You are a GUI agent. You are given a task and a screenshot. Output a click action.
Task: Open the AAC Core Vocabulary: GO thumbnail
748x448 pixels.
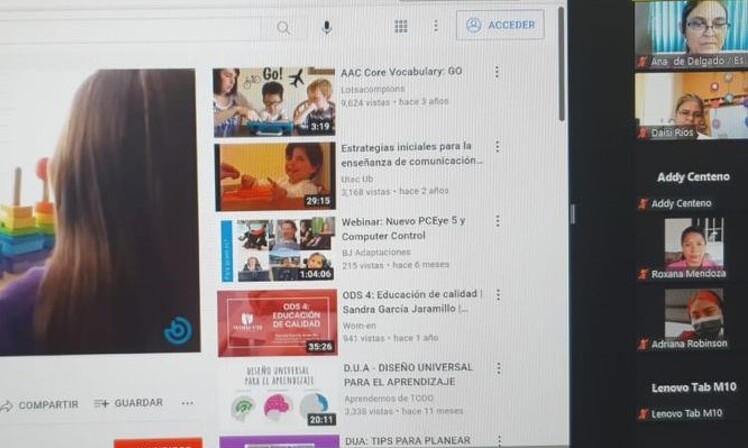[274, 102]
